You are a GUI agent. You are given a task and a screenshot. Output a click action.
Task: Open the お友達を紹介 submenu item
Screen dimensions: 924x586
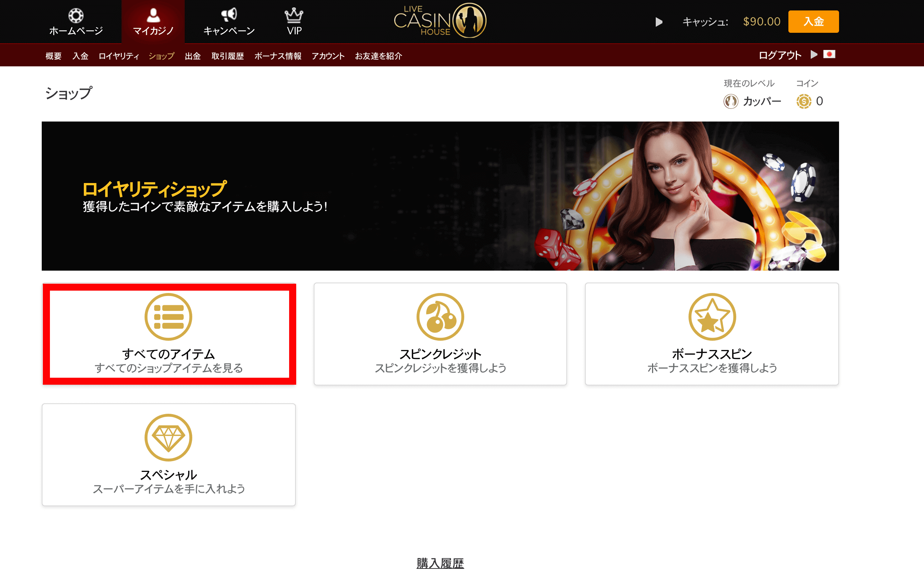[378, 56]
